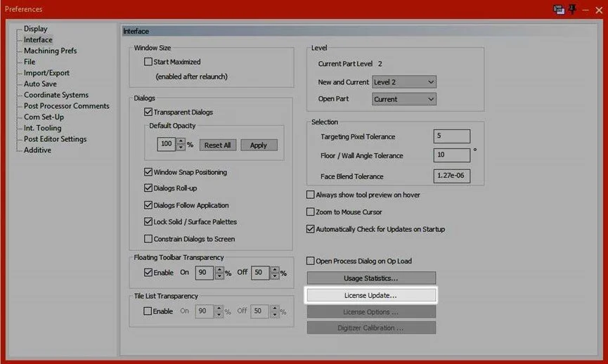Enable Start Maximized checkbox
This screenshot has height=364, width=608.
[148, 62]
